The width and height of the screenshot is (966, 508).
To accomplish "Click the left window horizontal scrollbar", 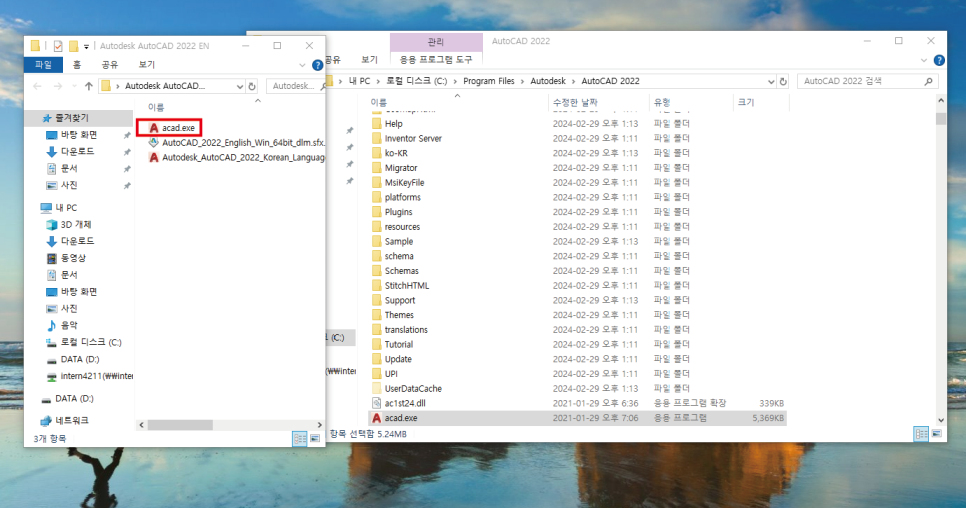I will [x=181, y=425].
